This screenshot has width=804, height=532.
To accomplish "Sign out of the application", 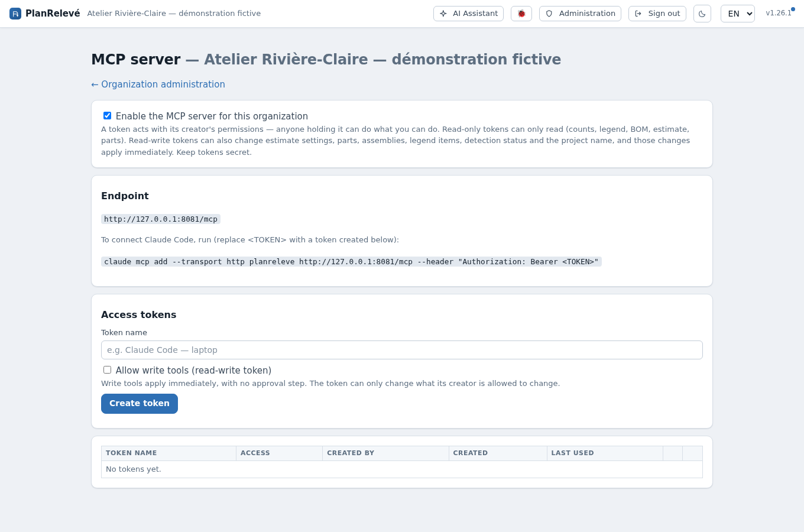I will [x=657, y=14].
